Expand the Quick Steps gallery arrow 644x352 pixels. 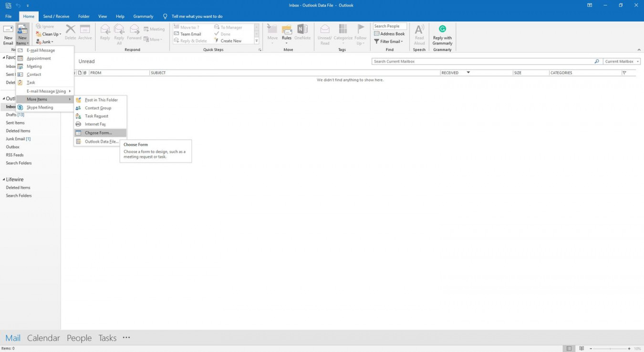(257, 41)
